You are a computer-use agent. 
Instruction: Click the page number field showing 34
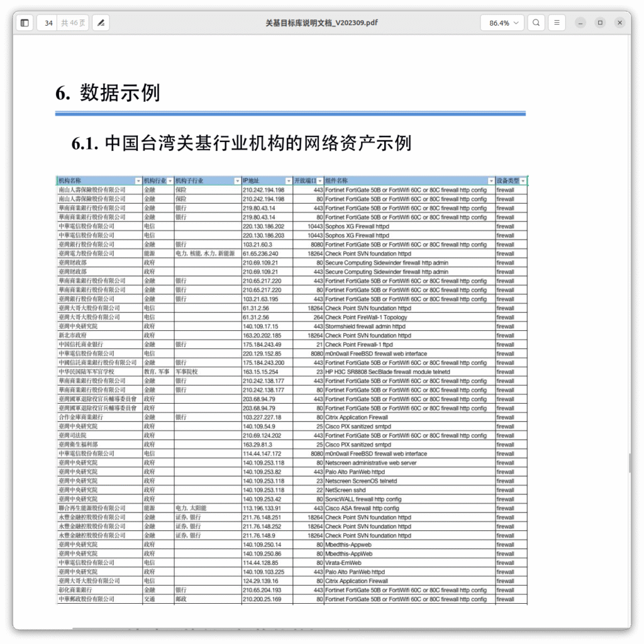click(x=48, y=23)
